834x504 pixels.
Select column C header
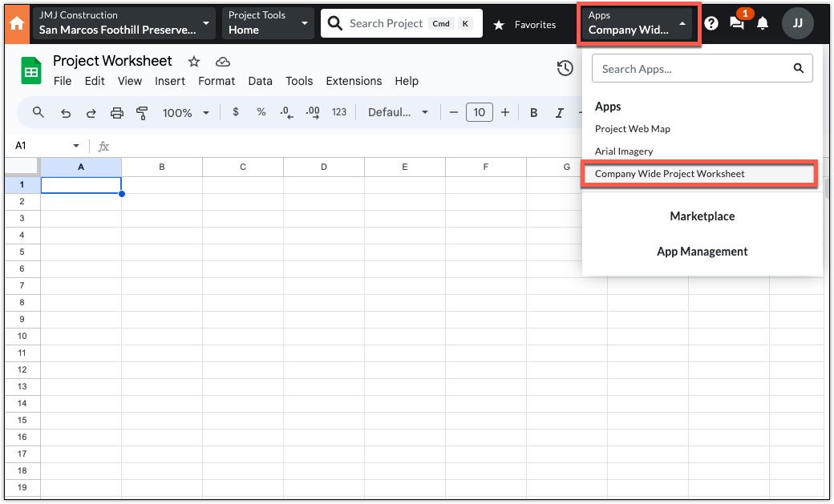tap(242, 167)
